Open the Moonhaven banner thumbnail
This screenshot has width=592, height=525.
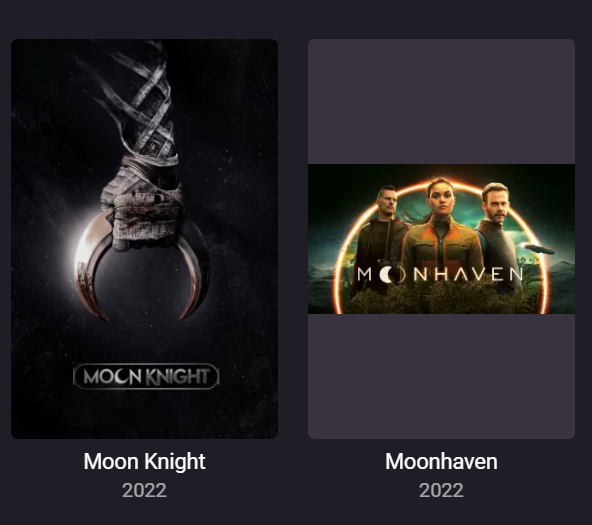441,239
